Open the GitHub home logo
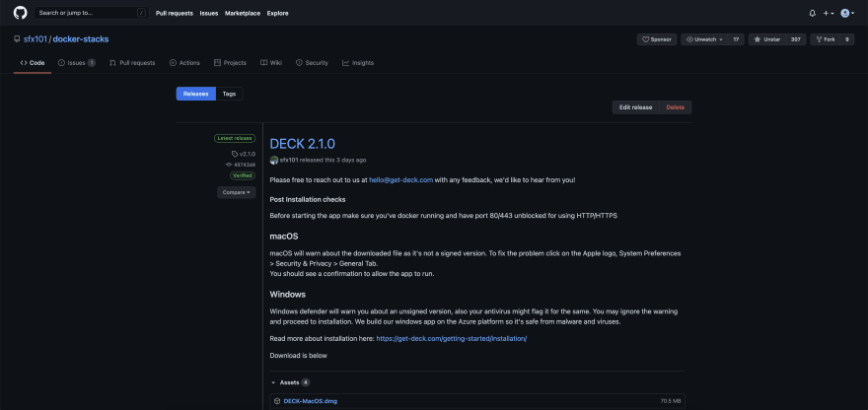Screen dimensions: 868x410 click(x=20, y=13)
